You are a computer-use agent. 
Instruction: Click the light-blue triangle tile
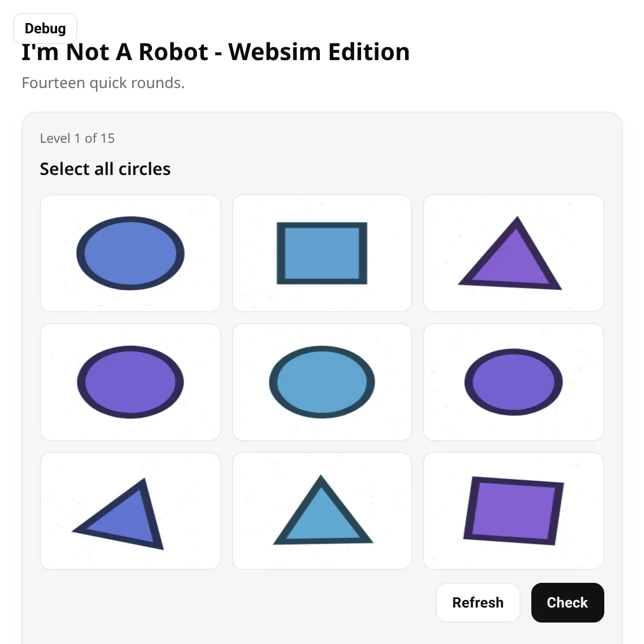coord(322,511)
